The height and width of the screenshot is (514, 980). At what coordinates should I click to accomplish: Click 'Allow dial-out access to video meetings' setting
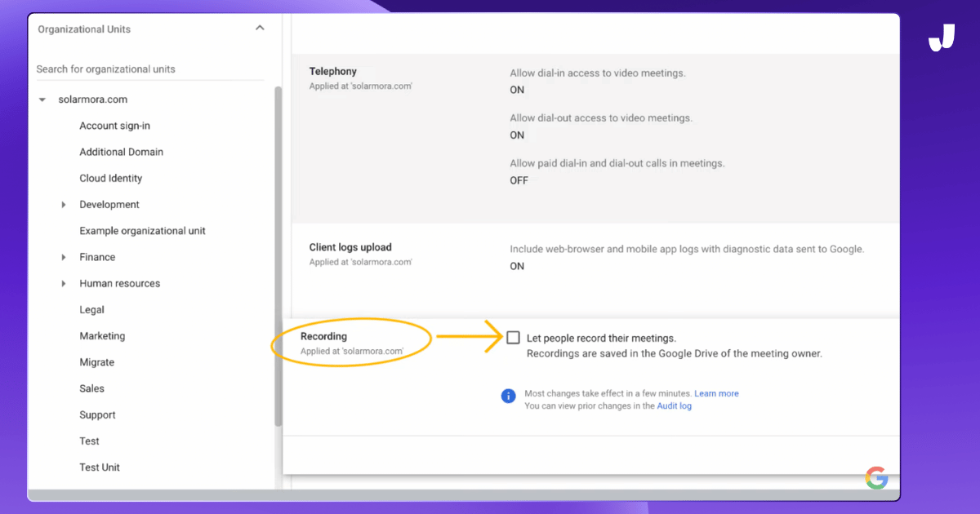click(601, 118)
